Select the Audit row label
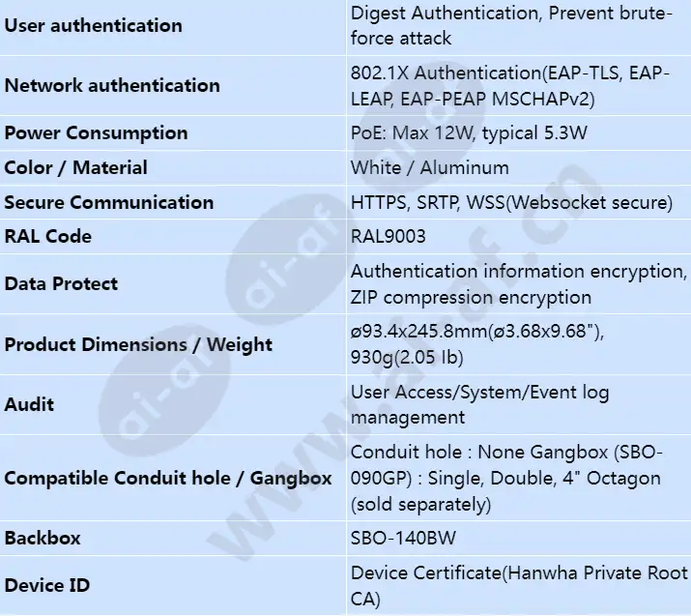The height and width of the screenshot is (616, 691). click(29, 404)
